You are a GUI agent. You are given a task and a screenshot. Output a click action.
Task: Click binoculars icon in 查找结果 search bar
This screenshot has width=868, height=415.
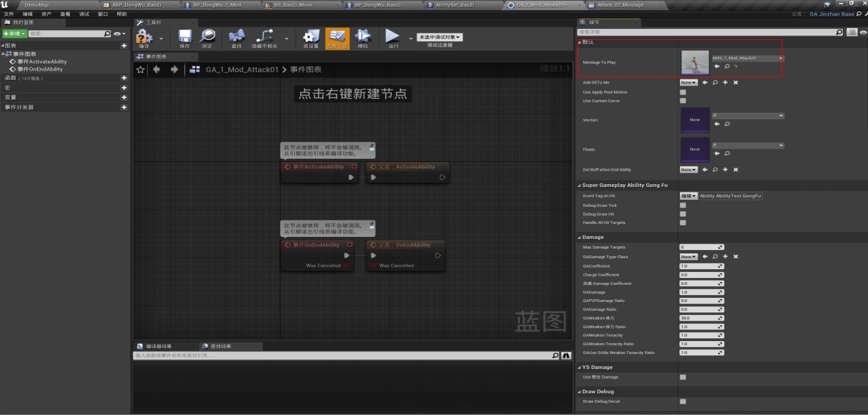pyautogui.click(x=566, y=355)
